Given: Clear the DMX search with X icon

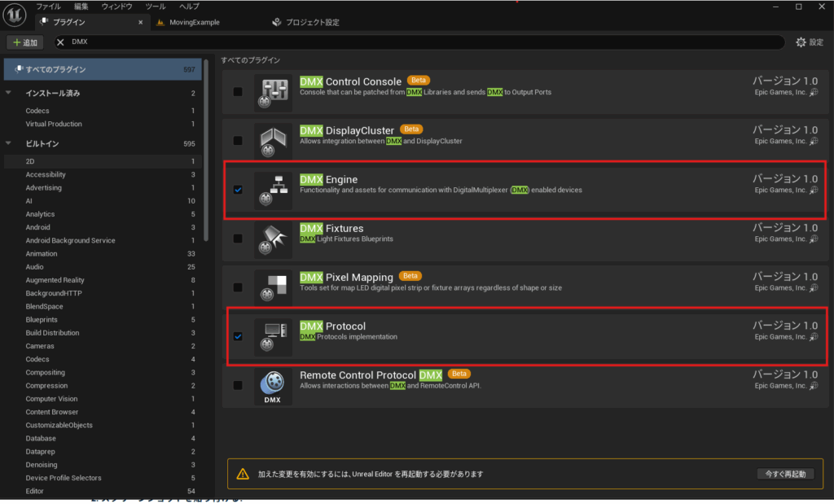Looking at the screenshot, I should [x=60, y=42].
